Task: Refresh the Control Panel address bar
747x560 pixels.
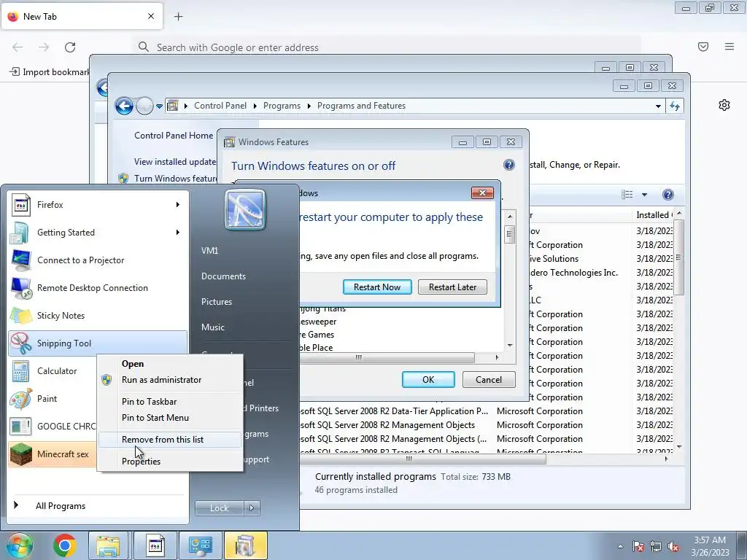Action: [x=675, y=106]
